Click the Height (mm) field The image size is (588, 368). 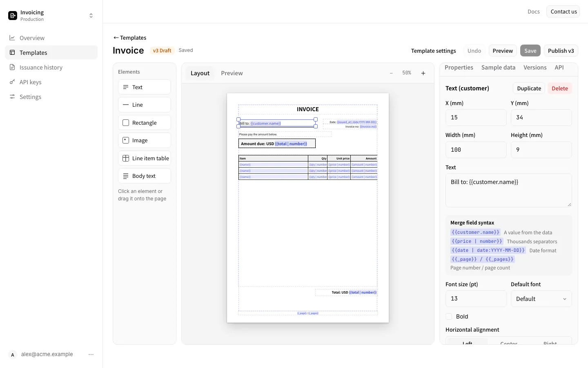pos(541,150)
